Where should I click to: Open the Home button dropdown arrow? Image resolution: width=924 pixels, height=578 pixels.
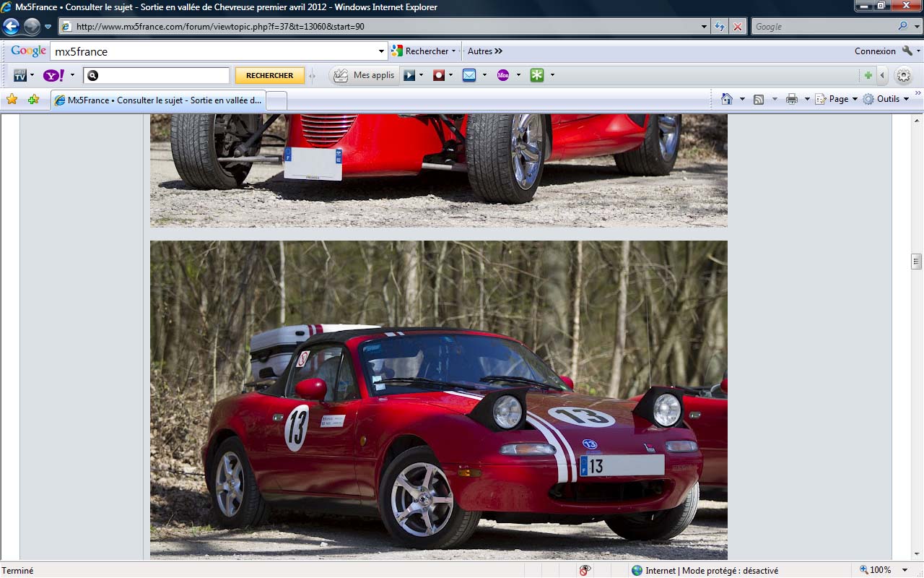(x=741, y=99)
